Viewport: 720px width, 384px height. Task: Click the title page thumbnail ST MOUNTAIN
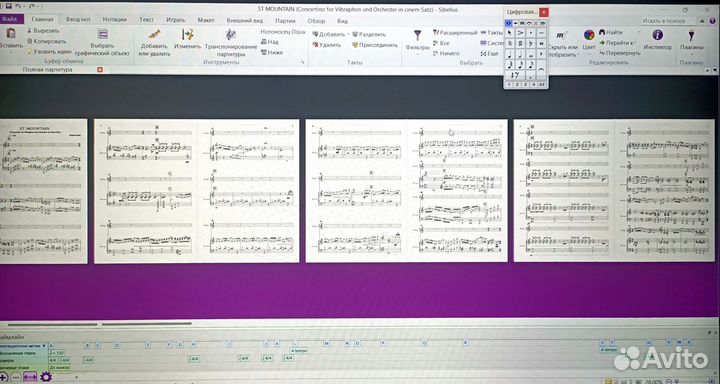[43, 191]
